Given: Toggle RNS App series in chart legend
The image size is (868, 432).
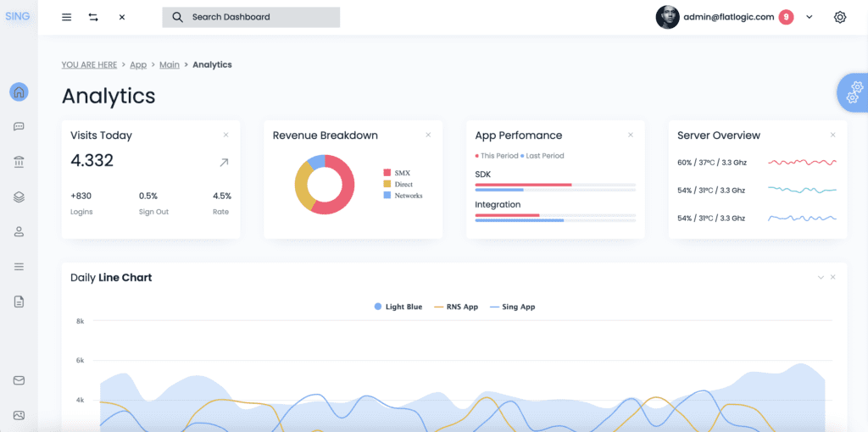Looking at the screenshot, I should point(455,307).
